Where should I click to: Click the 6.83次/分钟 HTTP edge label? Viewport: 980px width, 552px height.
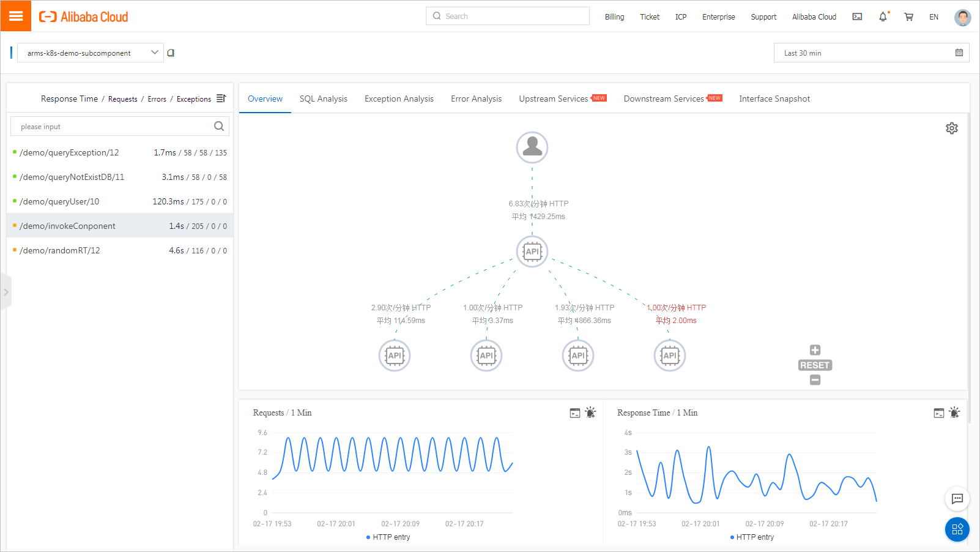538,204
